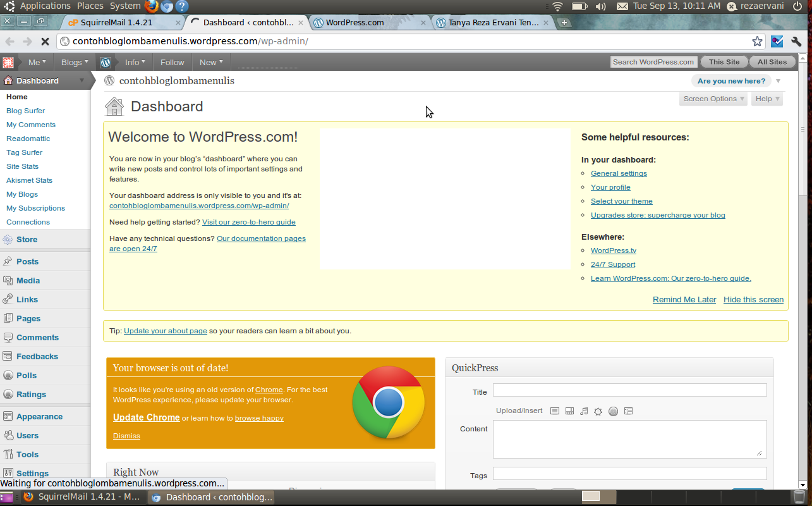Open the mail envelope indicator
This screenshot has height=506, width=812.
tap(622, 6)
